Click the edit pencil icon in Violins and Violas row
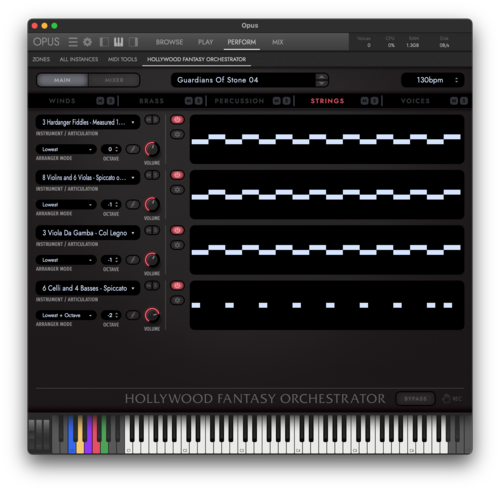The height and width of the screenshot is (491, 500). point(133,204)
